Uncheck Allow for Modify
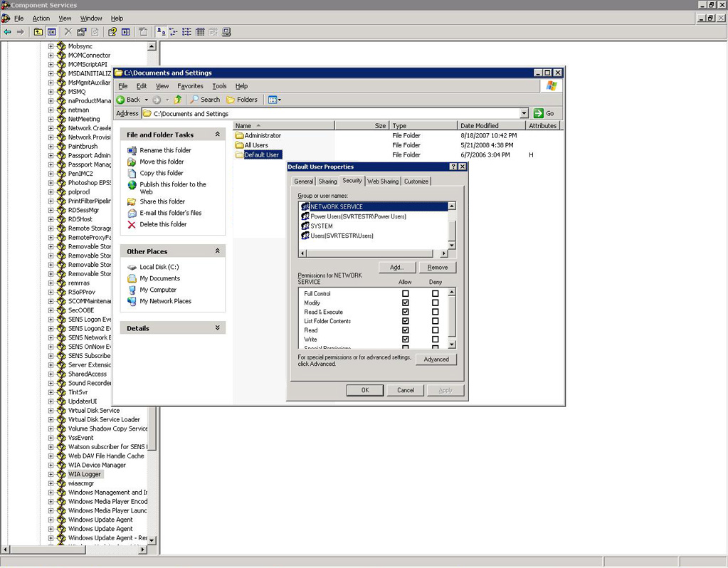The width and height of the screenshot is (728, 568). coord(406,303)
